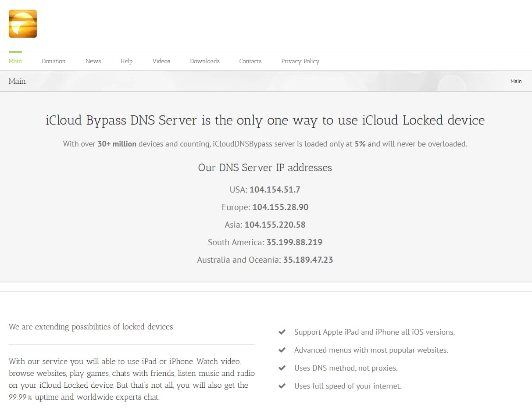This screenshot has height=411, width=532.
Task: Click the 30+ million devices text
Action: tap(117, 144)
